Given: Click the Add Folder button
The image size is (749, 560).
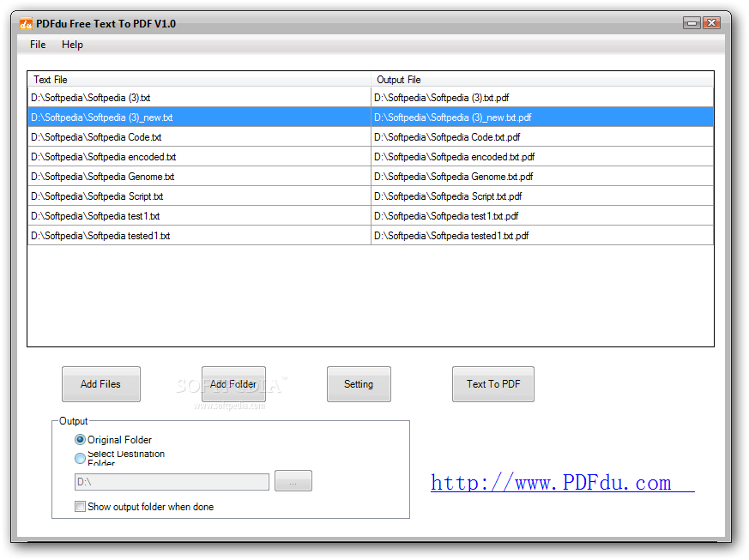Looking at the screenshot, I should coord(233,384).
